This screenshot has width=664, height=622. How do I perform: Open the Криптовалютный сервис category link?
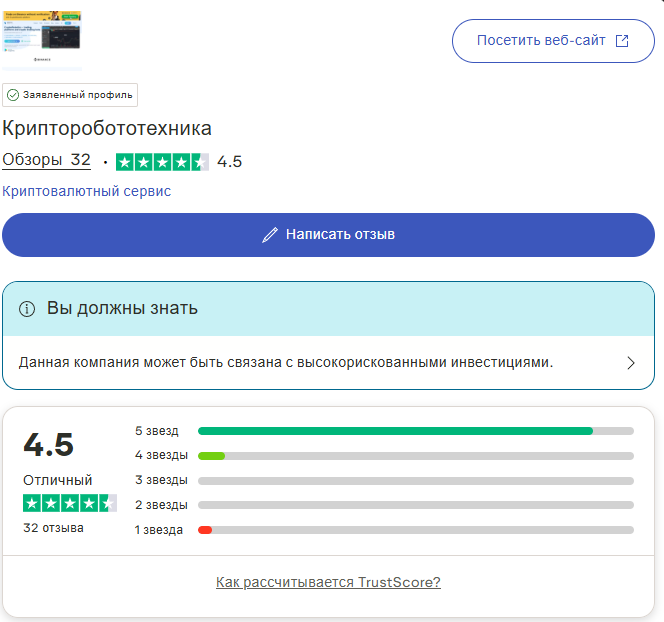(x=86, y=191)
